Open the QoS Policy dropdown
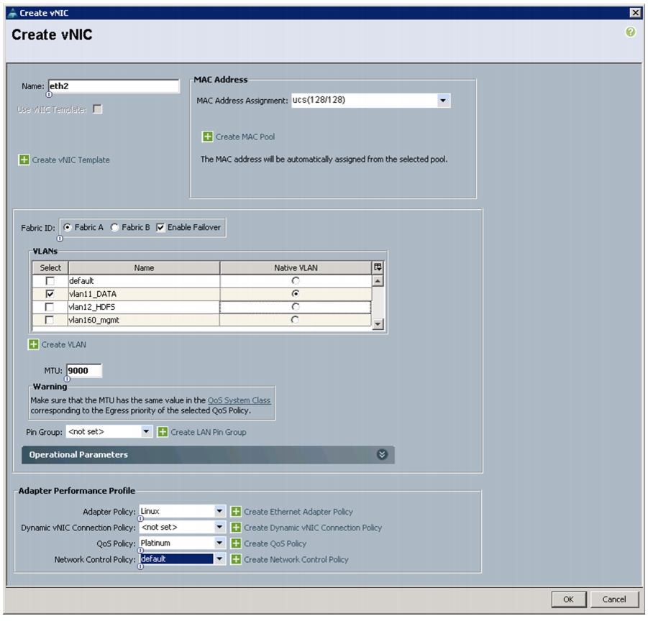This screenshot has width=648, height=644. pyautogui.click(x=219, y=543)
